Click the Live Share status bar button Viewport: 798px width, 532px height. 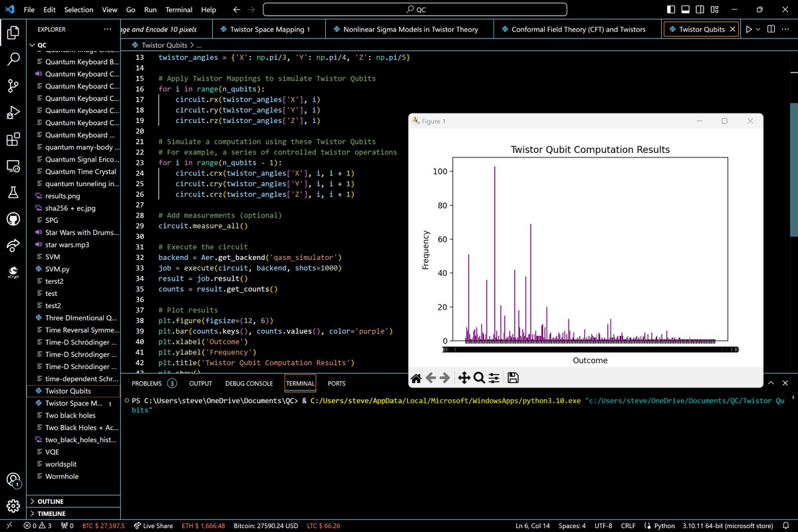(x=154, y=526)
